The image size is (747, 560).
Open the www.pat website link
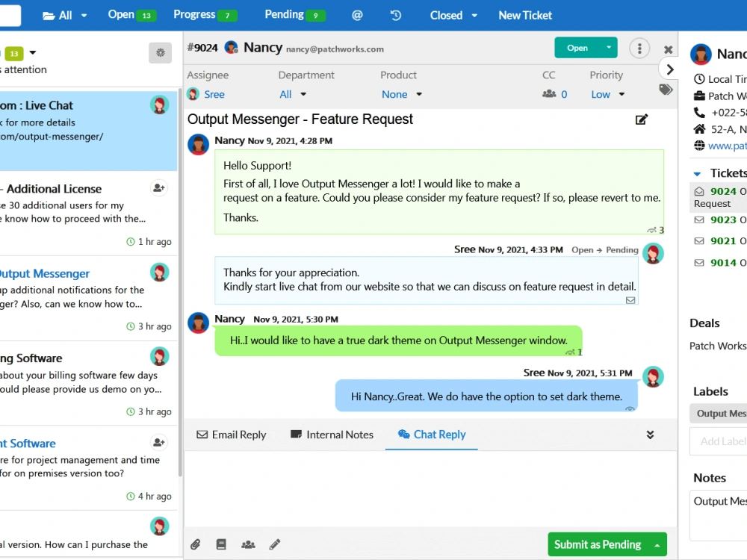[727, 146]
